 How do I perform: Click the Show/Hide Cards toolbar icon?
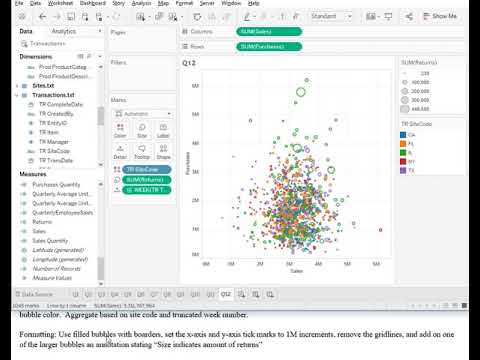[x=371, y=16]
